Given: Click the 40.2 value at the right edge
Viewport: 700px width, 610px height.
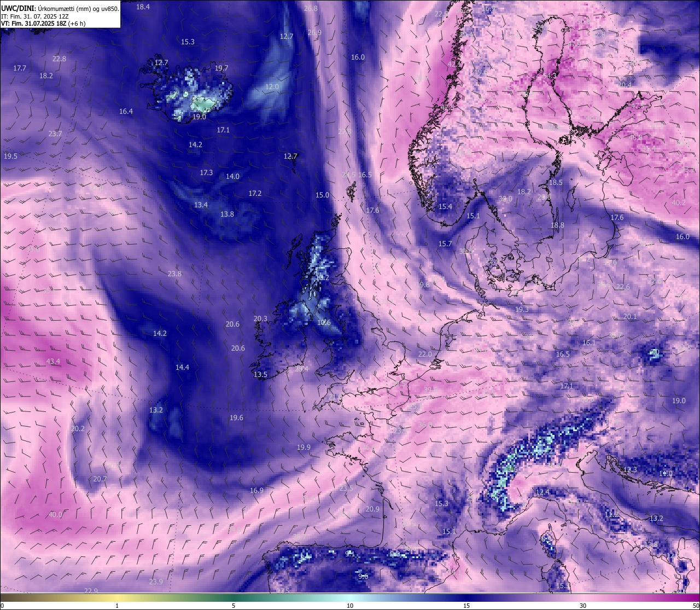Looking at the screenshot, I should click(678, 202).
